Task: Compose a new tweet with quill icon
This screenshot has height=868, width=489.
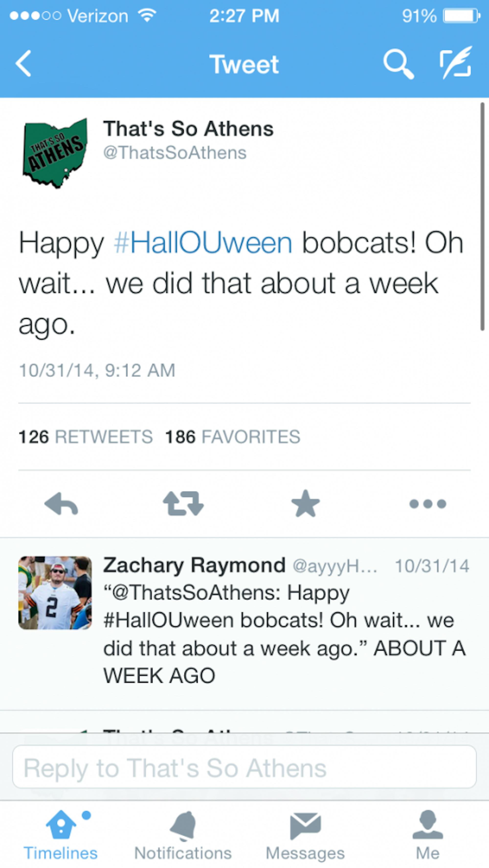Action: click(456, 63)
